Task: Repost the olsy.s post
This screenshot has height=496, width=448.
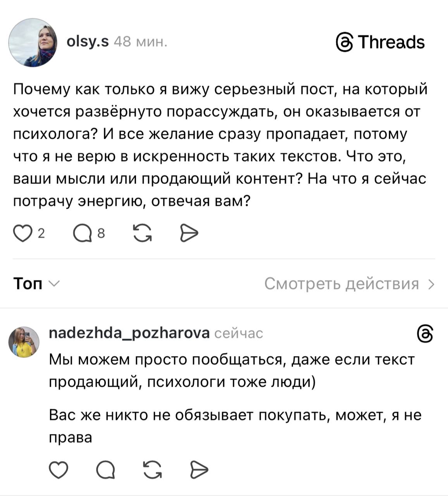Action: (x=142, y=234)
